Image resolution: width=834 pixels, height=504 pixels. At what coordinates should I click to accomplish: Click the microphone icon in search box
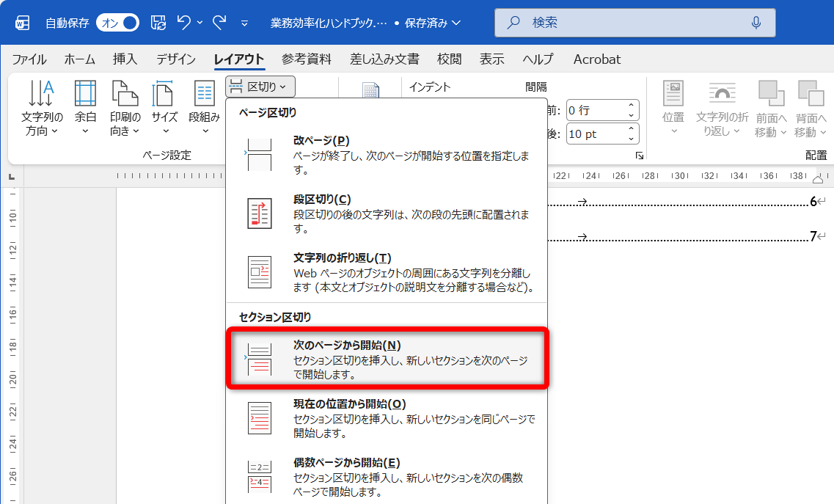coord(756,22)
